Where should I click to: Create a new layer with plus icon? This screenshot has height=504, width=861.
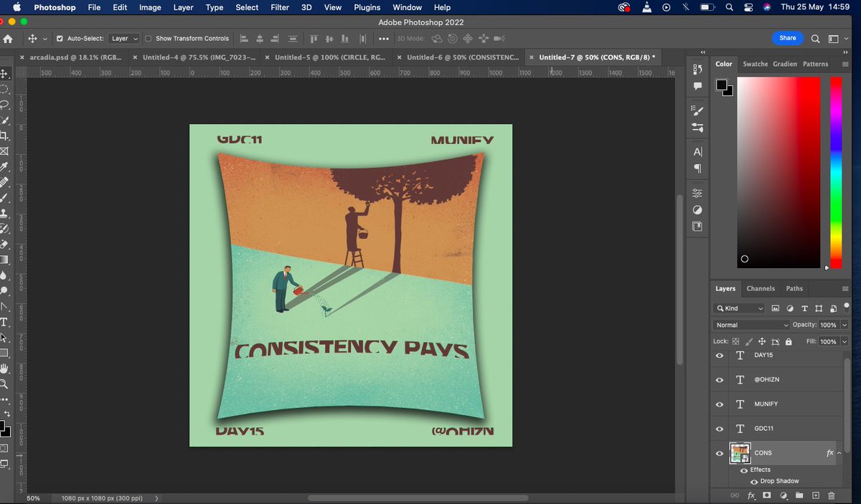click(816, 495)
